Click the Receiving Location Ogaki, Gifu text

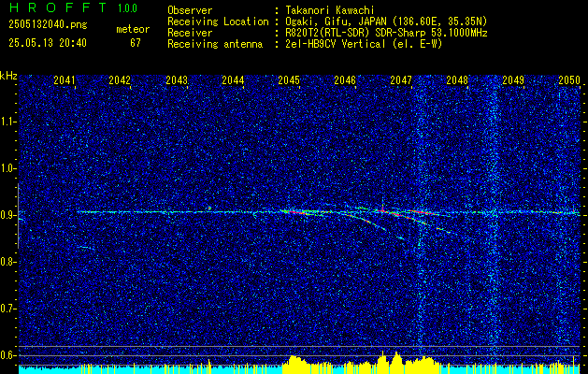386,22
